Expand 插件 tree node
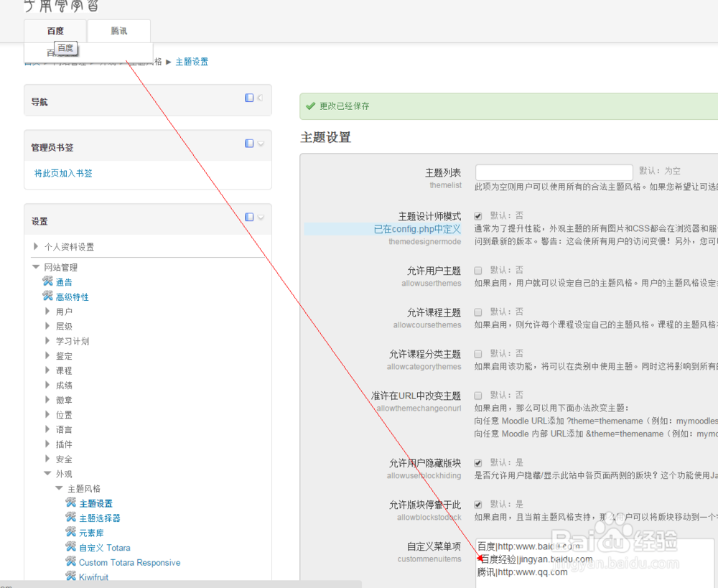Viewport: 718px width, 588px height. 47,444
